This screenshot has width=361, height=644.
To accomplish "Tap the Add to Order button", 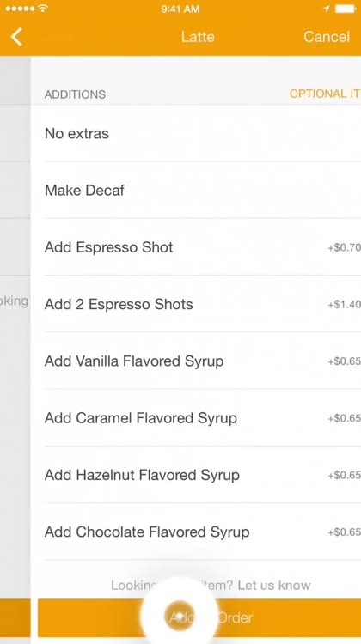I will pos(199,617).
